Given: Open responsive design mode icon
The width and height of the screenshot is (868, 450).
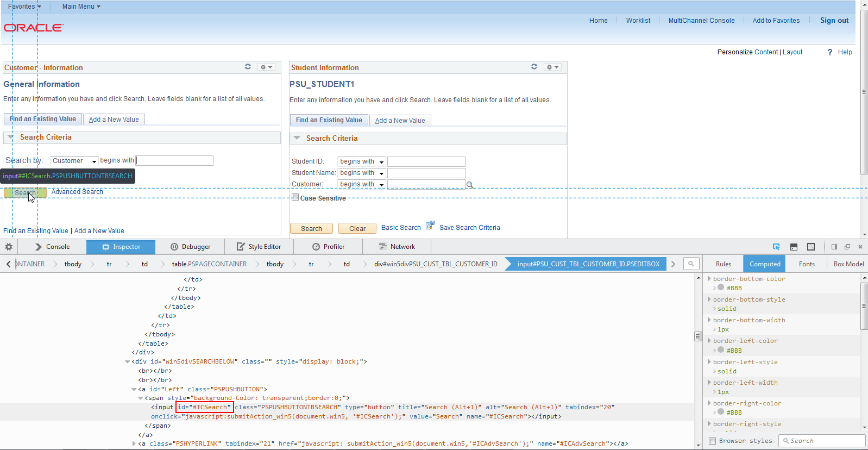Looking at the screenshot, I should click(x=811, y=247).
